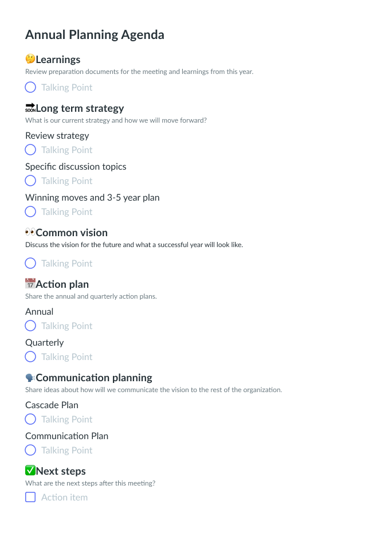Image resolution: width=392 pixels, height=536 pixels.
Task: Click the Talking Point field under Cascade Plan
Action: (x=67, y=419)
